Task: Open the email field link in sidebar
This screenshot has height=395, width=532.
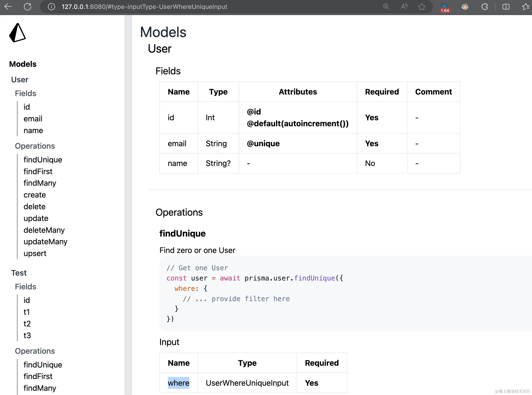Action: point(33,118)
